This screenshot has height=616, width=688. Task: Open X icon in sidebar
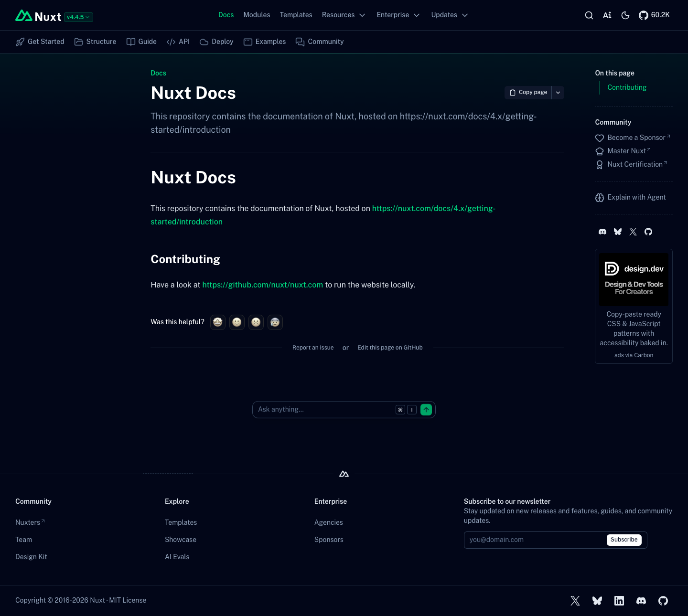pos(633,232)
